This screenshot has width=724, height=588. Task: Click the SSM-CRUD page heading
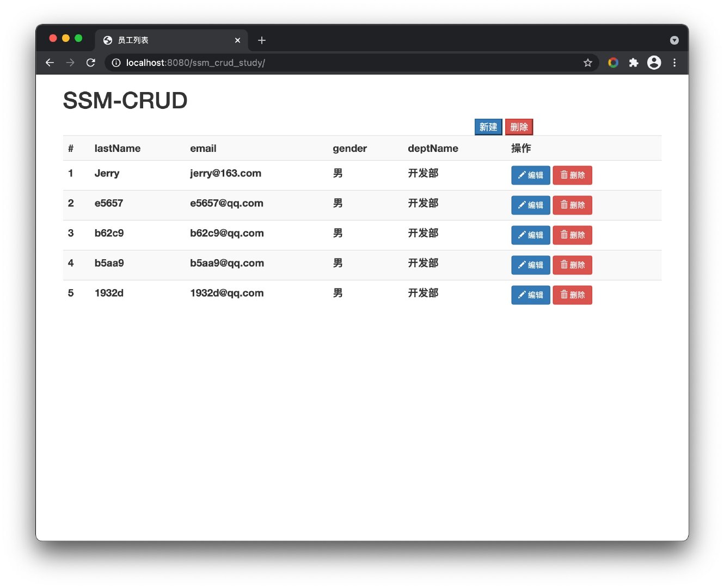point(125,101)
